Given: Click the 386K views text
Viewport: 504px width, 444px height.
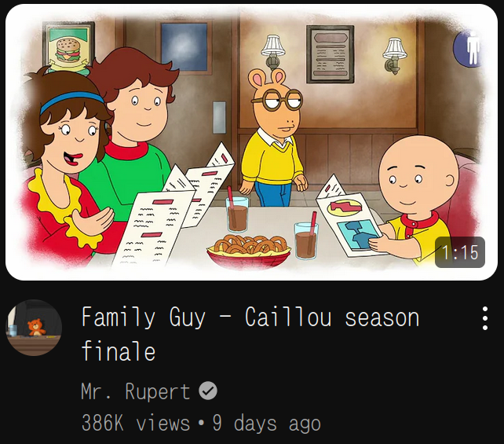Looking at the screenshot, I should click(136, 423).
